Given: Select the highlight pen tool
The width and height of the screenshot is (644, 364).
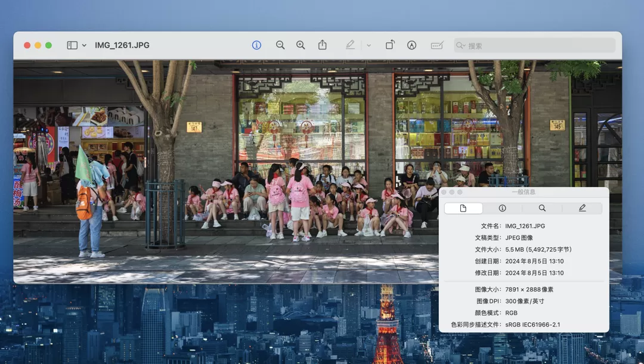Looking at the screenshot, I should point(350,45).
